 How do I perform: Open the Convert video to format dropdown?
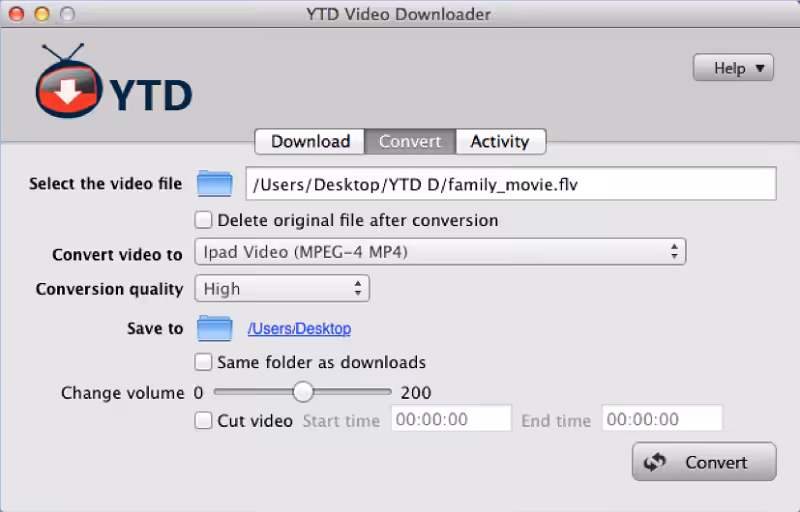coord(440,252)
